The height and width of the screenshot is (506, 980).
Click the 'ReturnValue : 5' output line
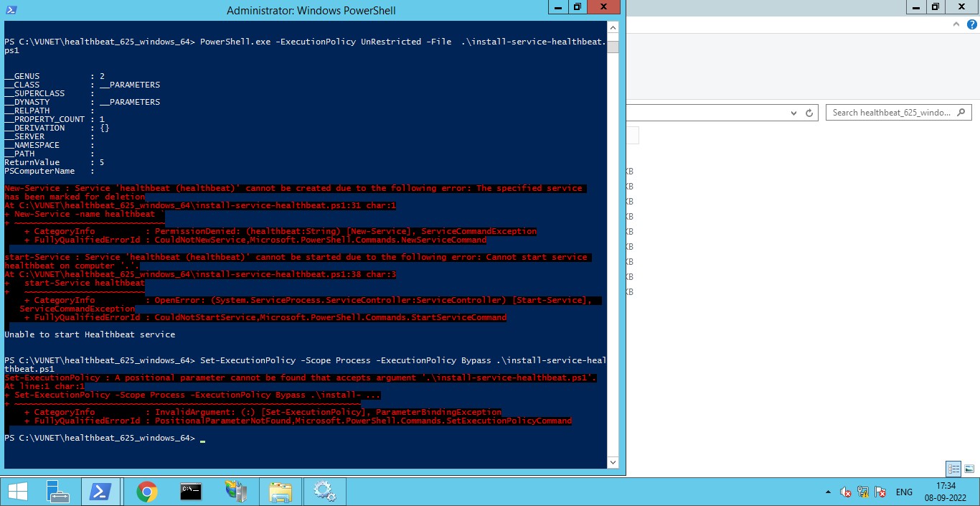pyautogui.click(x=55, y=162)
